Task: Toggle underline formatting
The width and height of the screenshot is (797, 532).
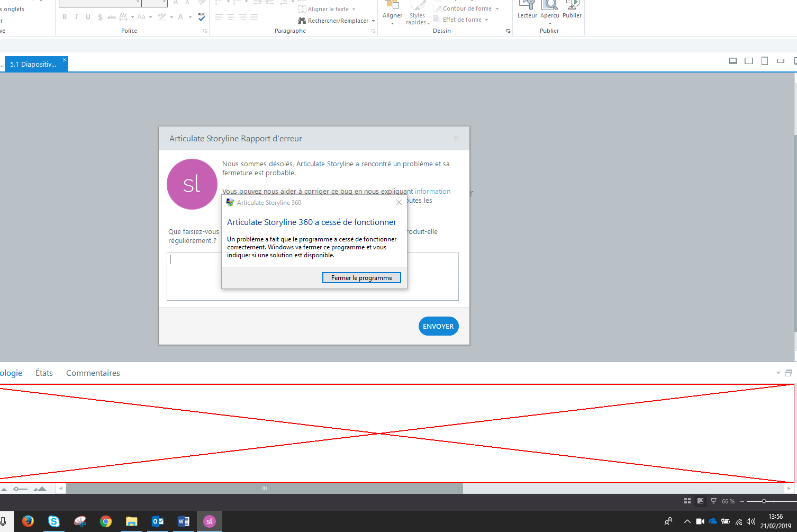Action: 88,17
